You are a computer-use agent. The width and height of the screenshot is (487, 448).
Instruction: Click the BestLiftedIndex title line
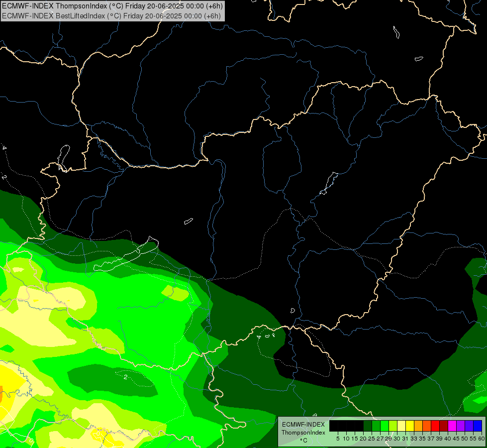[x=111, y=16]
